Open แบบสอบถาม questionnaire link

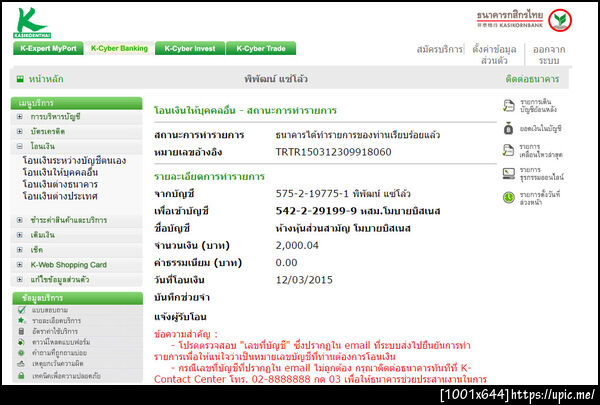50,310
